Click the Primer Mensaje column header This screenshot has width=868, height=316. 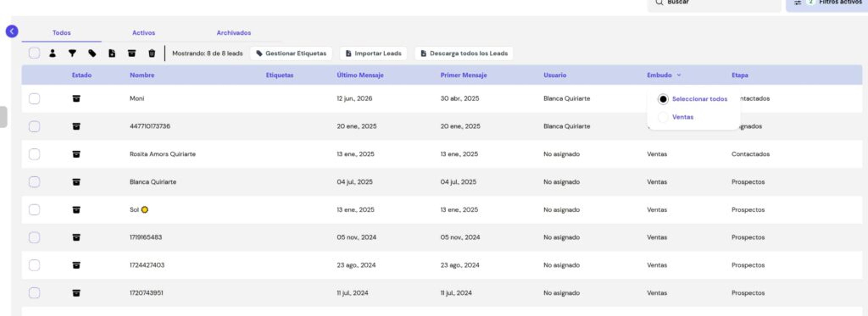pyautogui.click(x=464, y=75)
